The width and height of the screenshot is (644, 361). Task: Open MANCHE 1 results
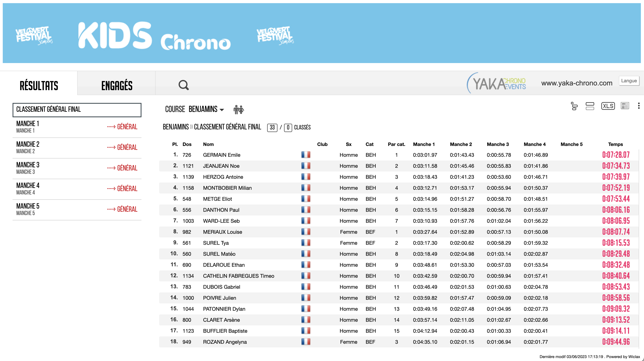click(x=28, y=127)
